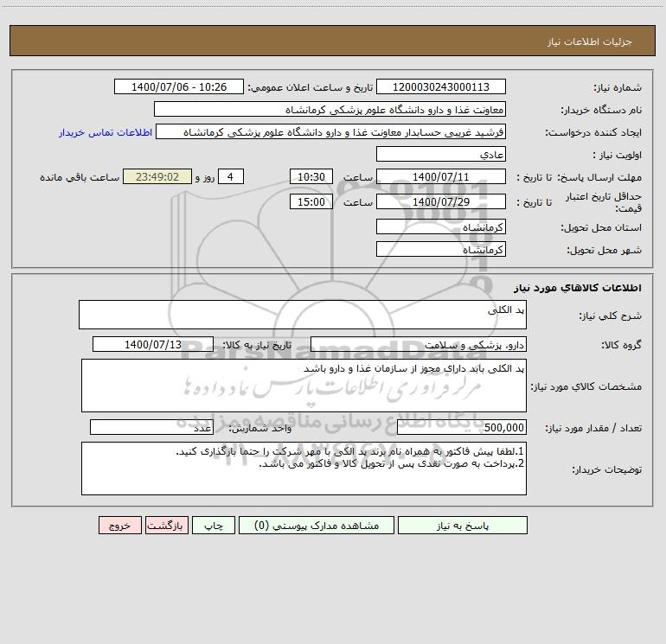Viewport: 666px width, 644px height.
Task: Open اطلاعات تماس خریدار link
Action: (x=106, y=132)
